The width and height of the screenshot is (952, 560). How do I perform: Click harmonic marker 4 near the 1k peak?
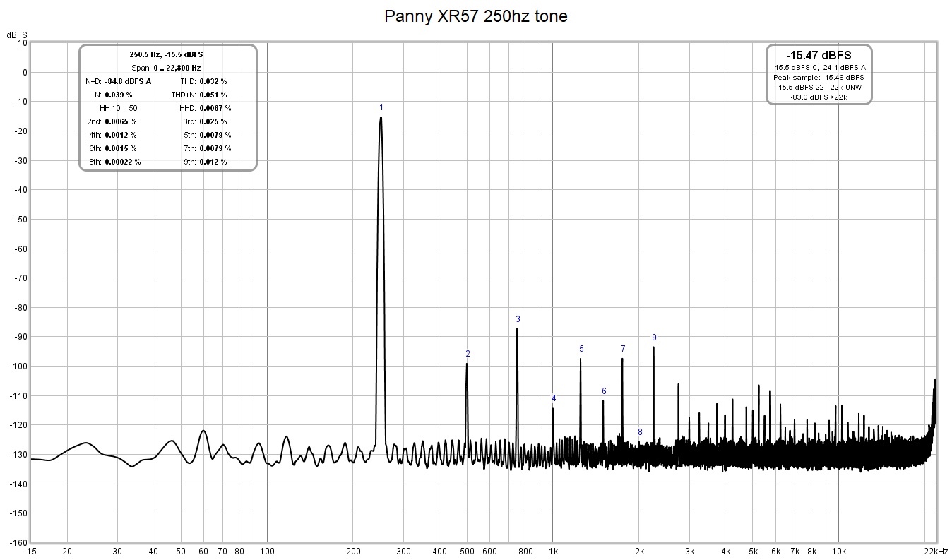click(x=554, y=398)
